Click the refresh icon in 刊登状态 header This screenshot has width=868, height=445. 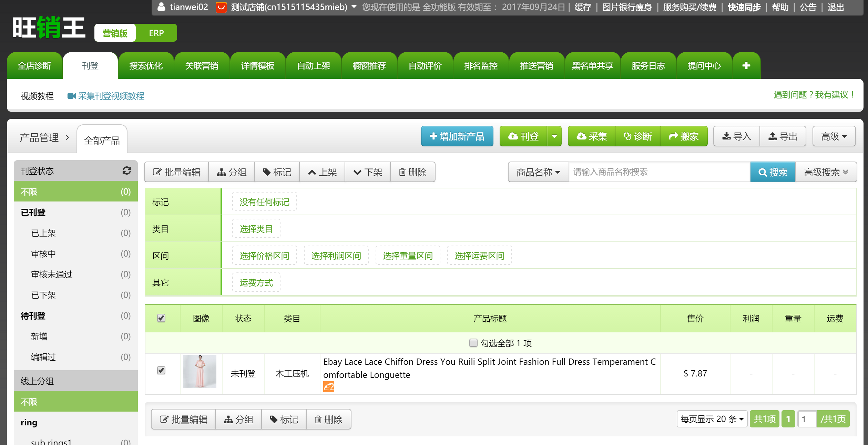126,170
